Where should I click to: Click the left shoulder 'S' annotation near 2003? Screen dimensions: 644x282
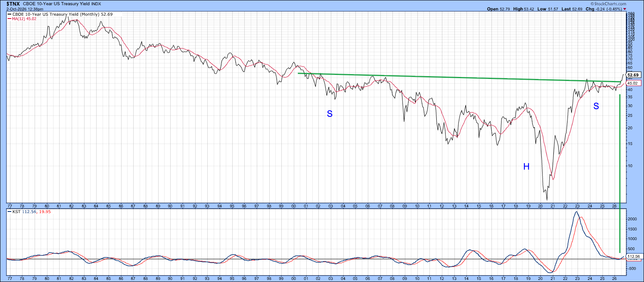[330, 114]
